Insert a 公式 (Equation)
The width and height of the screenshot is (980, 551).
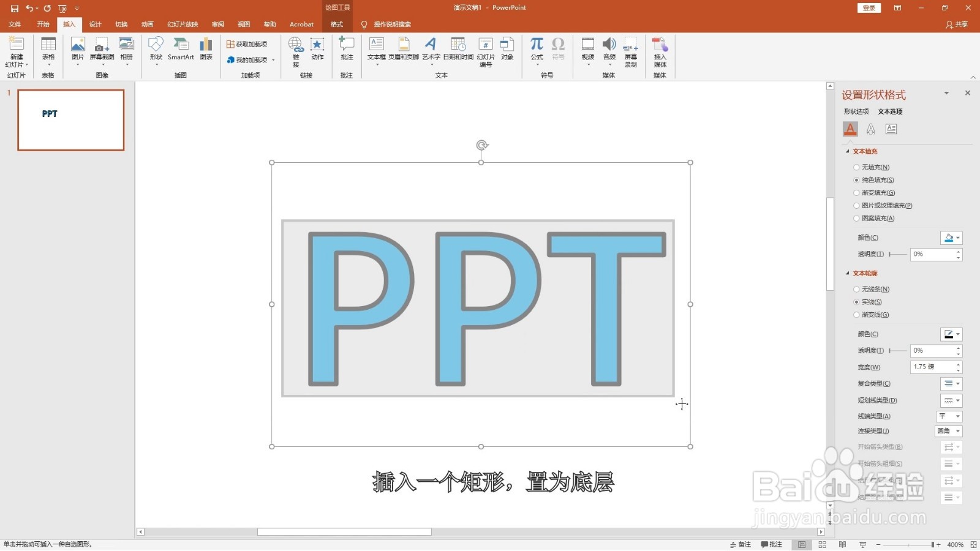537,49
